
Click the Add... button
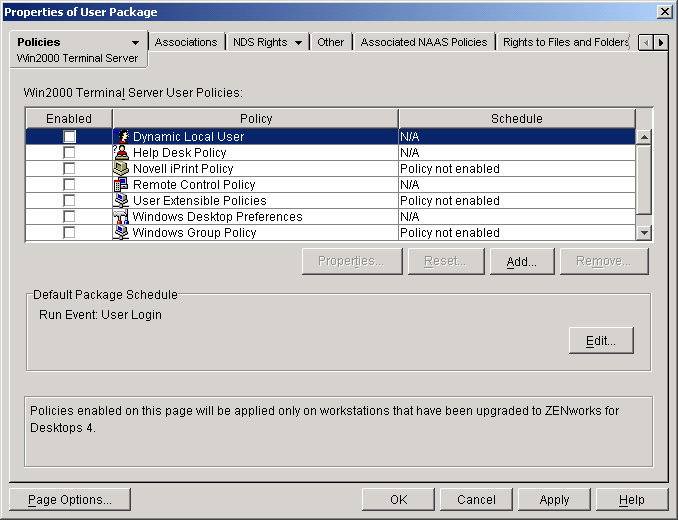point(522,261)
